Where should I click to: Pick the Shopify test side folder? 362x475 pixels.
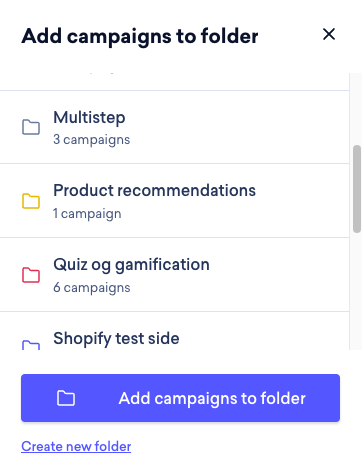point(174,331)
